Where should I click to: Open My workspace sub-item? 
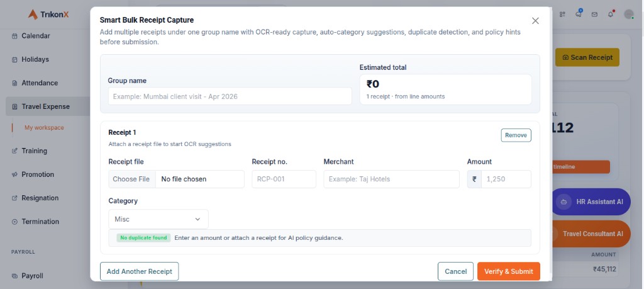[44, 127]
